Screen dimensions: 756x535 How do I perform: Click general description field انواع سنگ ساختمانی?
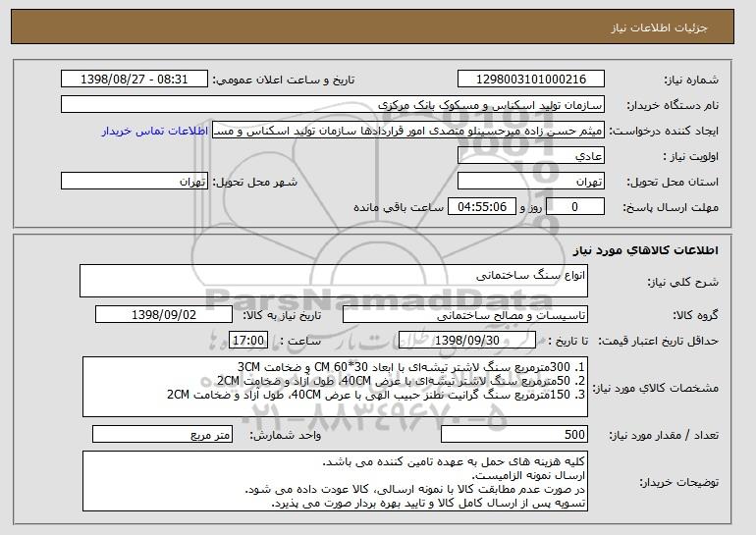[334, 281]
